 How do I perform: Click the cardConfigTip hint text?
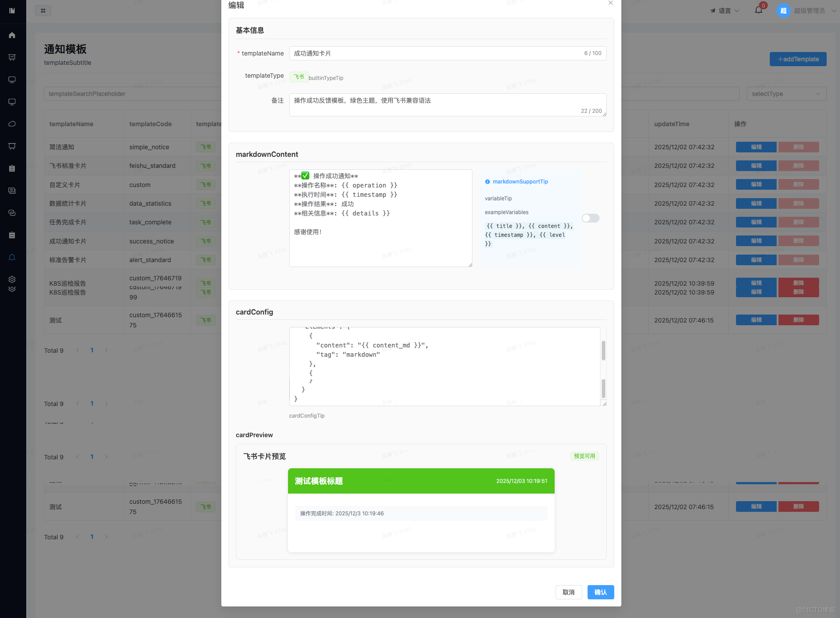pos(307,416)
